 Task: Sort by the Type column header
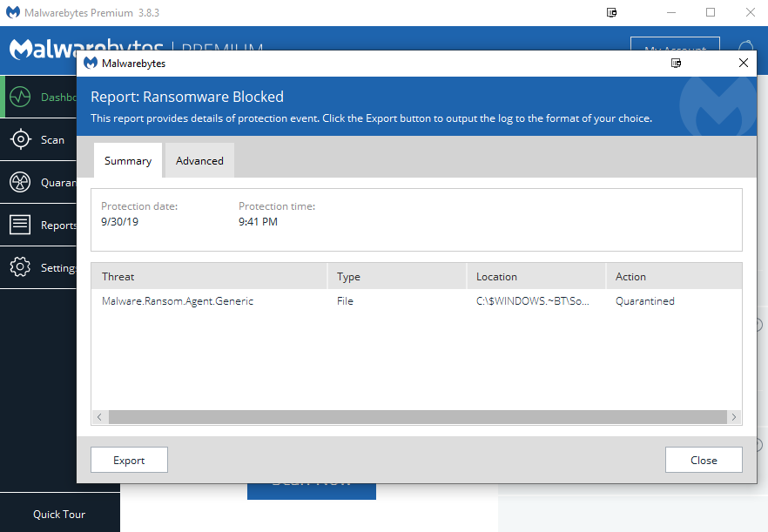[397, 276]
